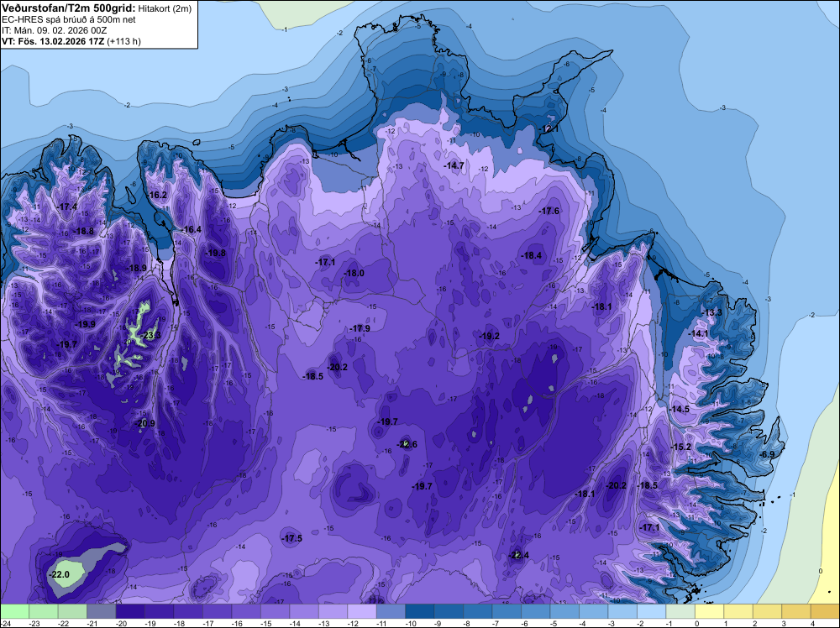Click the -13.3 temperature label

point(712,312)
